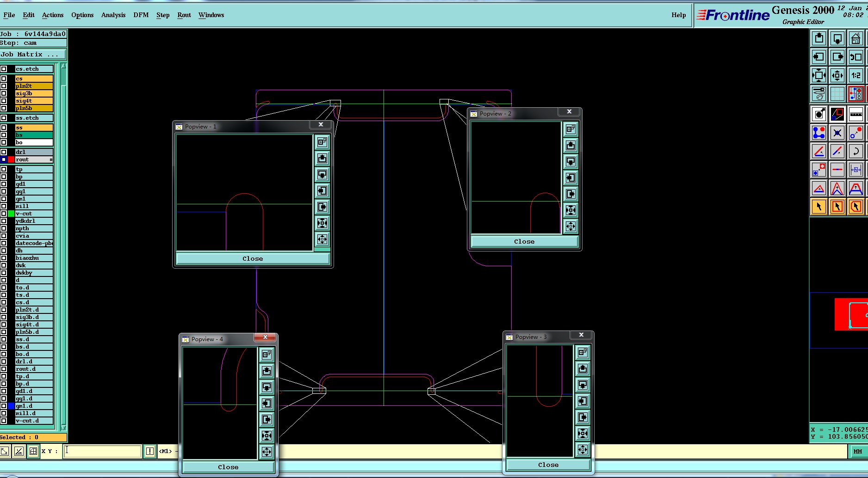
Task: Open the Actions menu
Action: tap(53, 15)
